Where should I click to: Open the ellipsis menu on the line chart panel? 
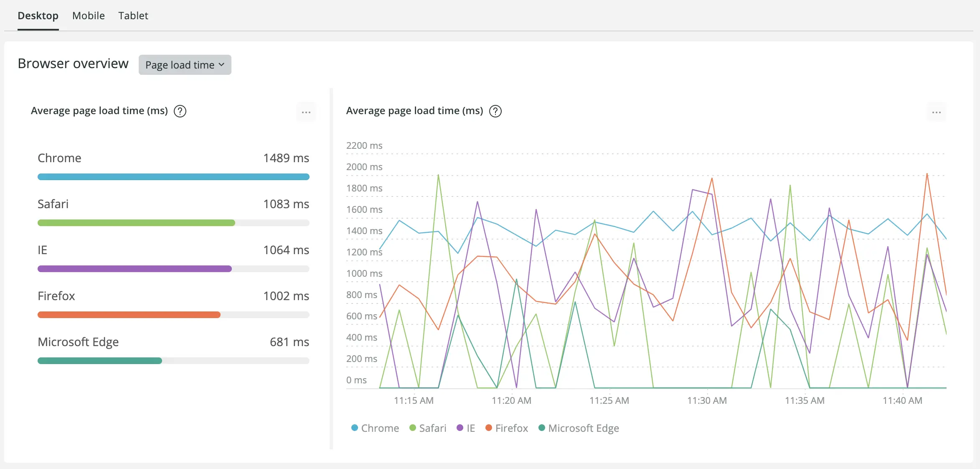point(937,112)
